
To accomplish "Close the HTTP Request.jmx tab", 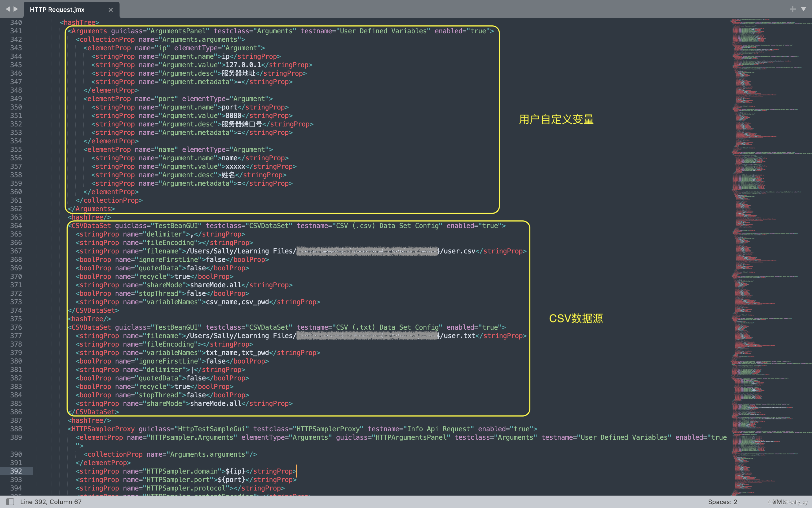I will [x=111, y=10].
